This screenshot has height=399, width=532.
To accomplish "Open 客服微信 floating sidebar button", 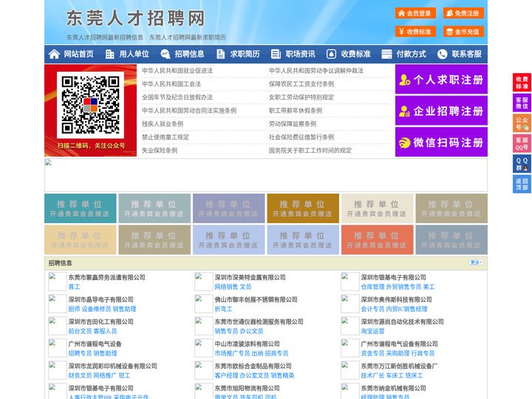I will tap(522, 103).
